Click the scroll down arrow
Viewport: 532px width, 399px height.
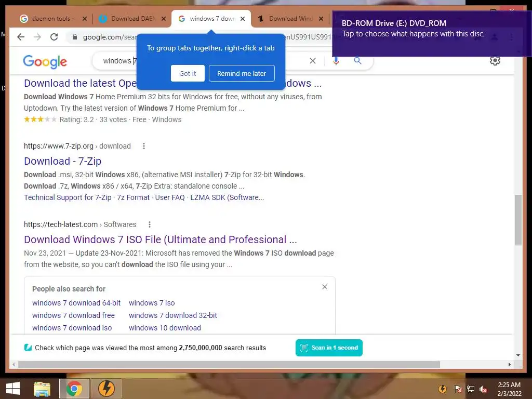pos(518,355)
